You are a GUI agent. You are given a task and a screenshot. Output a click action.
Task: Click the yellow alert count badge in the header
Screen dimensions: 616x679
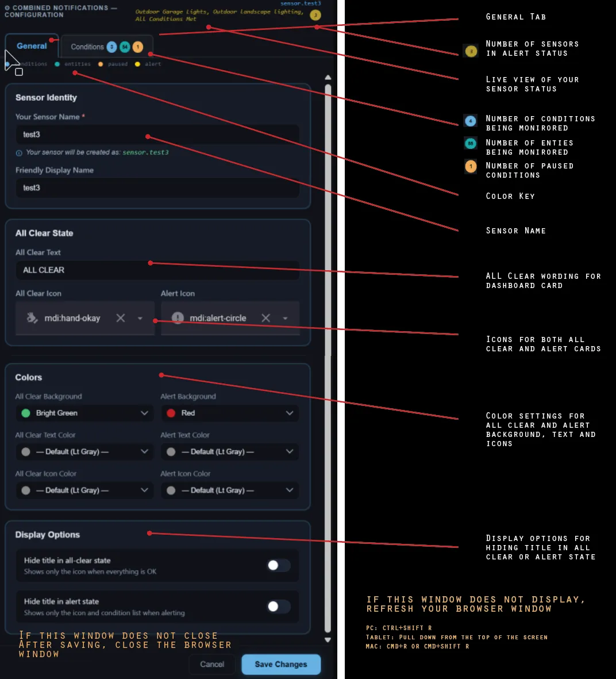315,15
